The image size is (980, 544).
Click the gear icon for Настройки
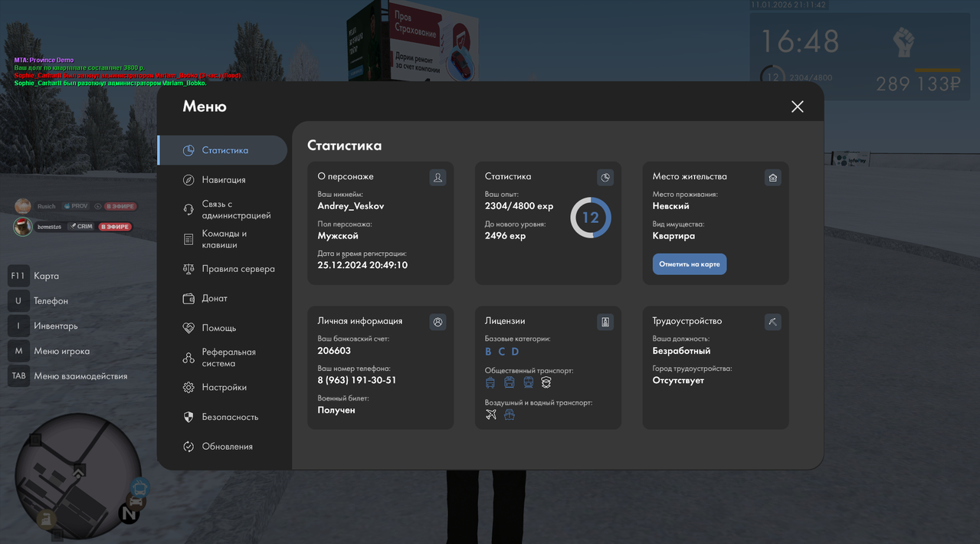[188, 388]
